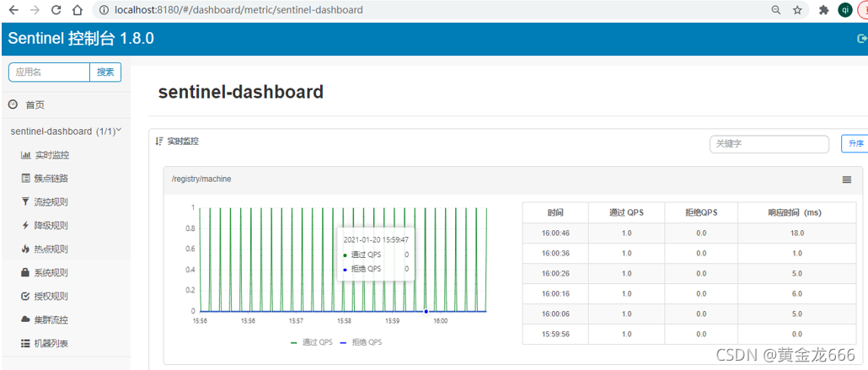Click the 系统规则 lock icon
This screenshot has height=370, width=868.
pyautogui.click(x=25, y=272)
